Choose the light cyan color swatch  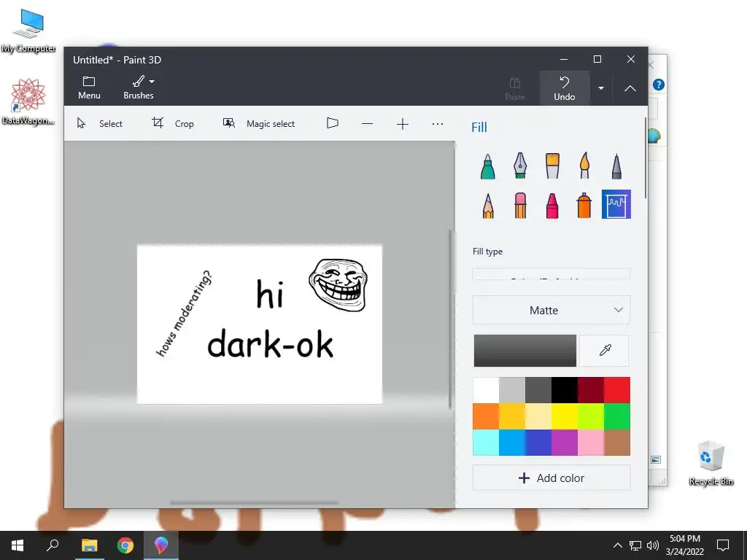coord(485,443)
